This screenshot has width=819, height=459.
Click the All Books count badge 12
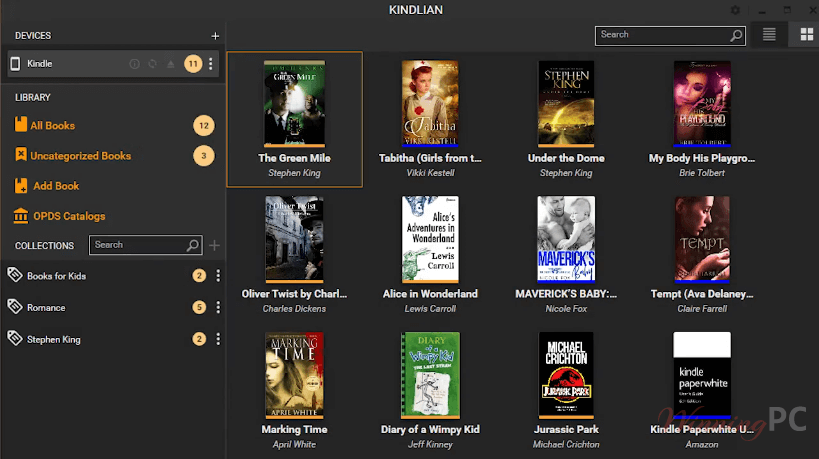click(204, 125)
